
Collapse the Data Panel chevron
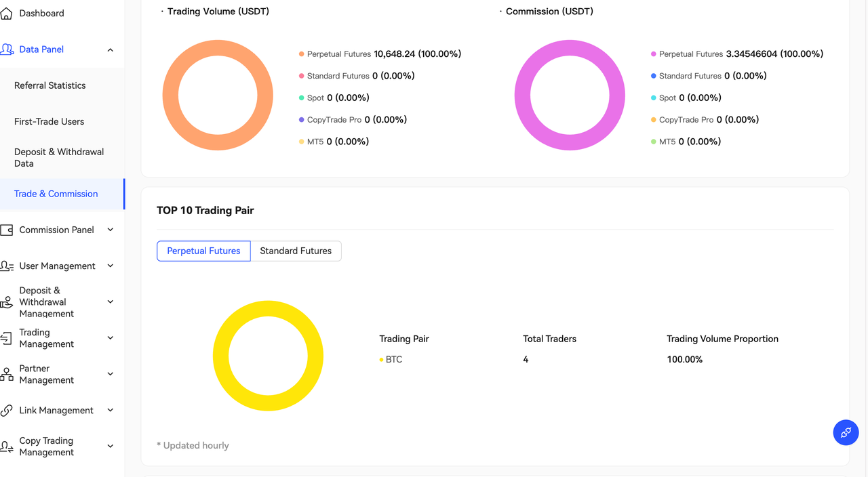pyautogui.click(x=110, y=50)
